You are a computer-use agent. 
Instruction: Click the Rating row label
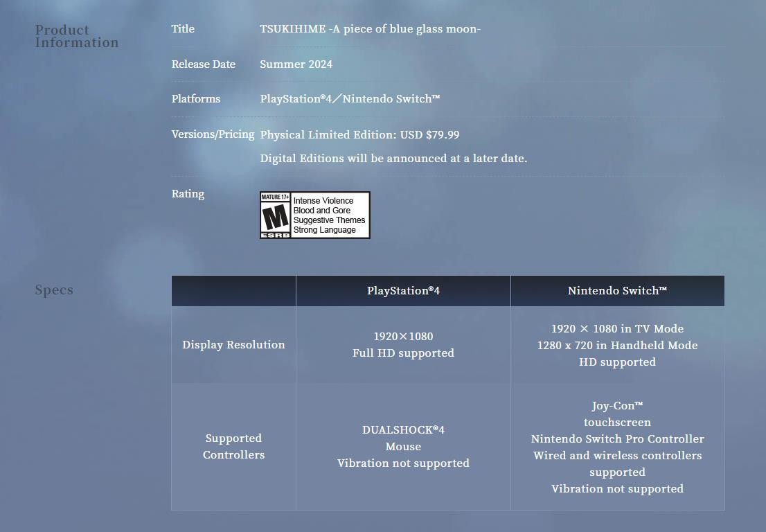[x=188, y=194]
